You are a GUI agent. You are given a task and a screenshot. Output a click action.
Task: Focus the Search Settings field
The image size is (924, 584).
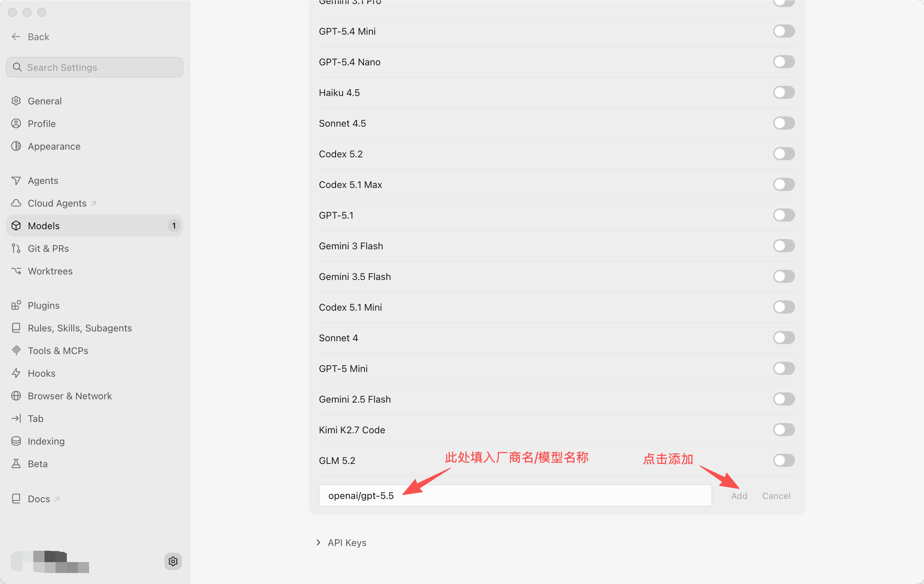point(94,67)
